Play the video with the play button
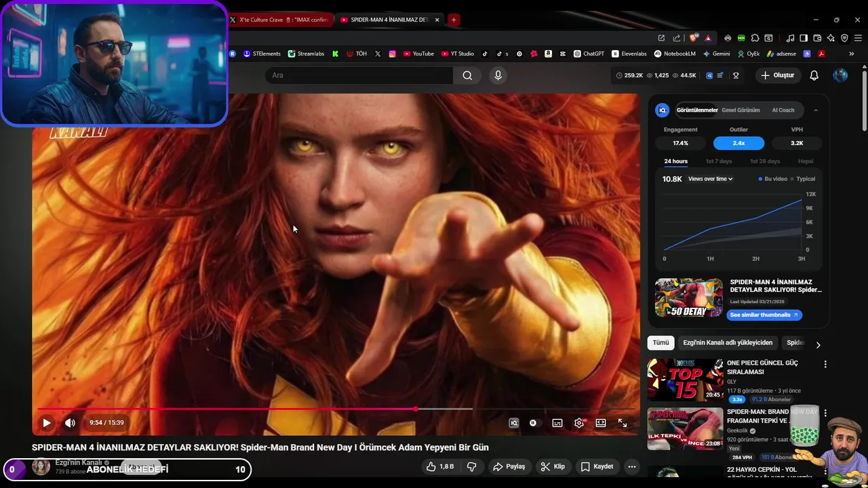The height and width of the screenshot is (488, 868). 47,423
